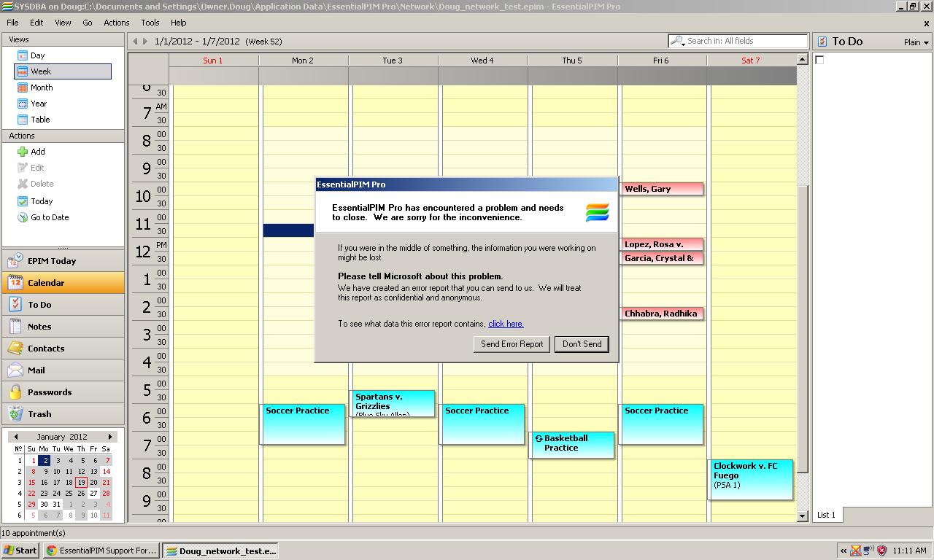Open EPIM Today module

point(63,261)
